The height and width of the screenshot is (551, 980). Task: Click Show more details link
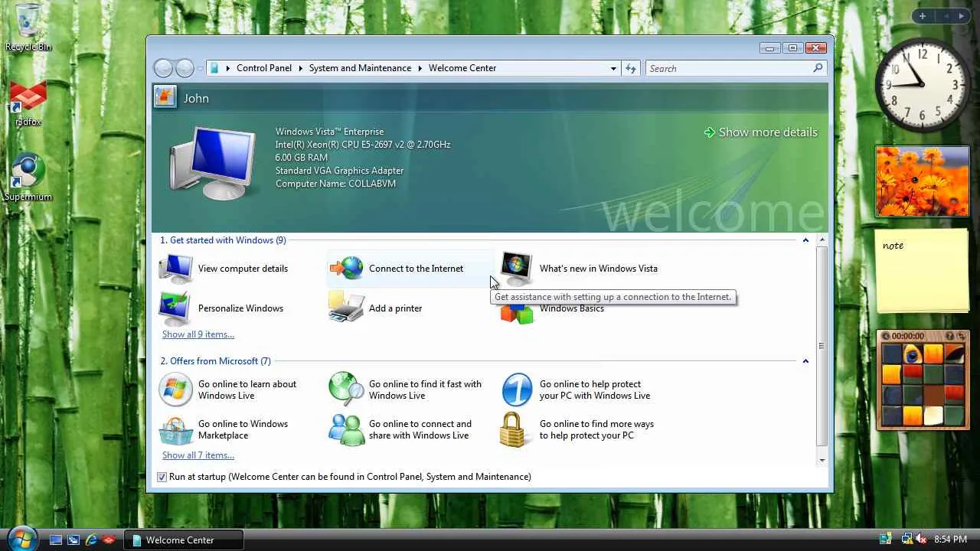760,132
